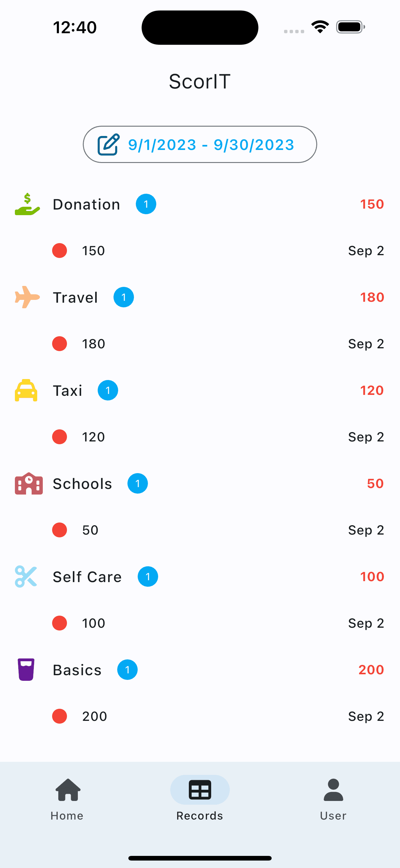Switch to the User tab
Viewport: 400px width, 868px height.
pyautogui.click(x=333, y=799)
